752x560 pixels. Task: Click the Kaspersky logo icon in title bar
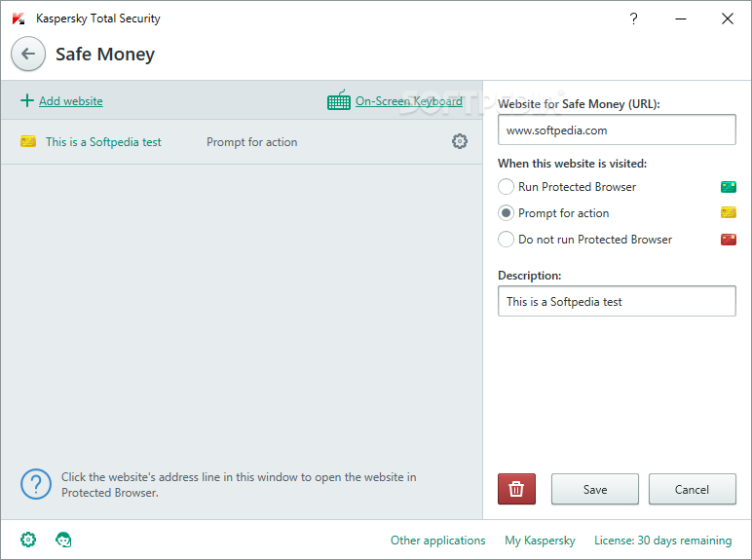pos(19,19)
